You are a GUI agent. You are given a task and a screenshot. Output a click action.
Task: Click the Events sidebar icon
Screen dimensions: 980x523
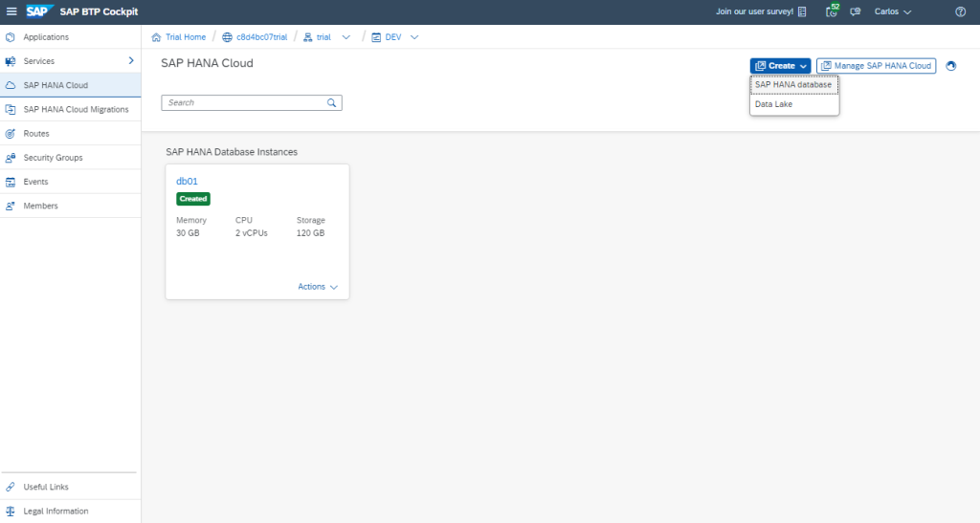(10, 183)
